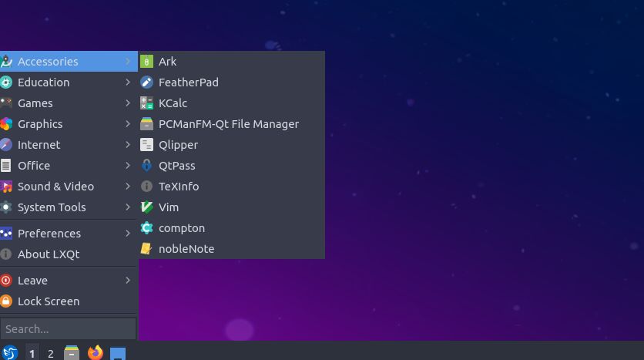Click the Graphics category icon
The image size is (644, 360).
[x=6, y=123]
